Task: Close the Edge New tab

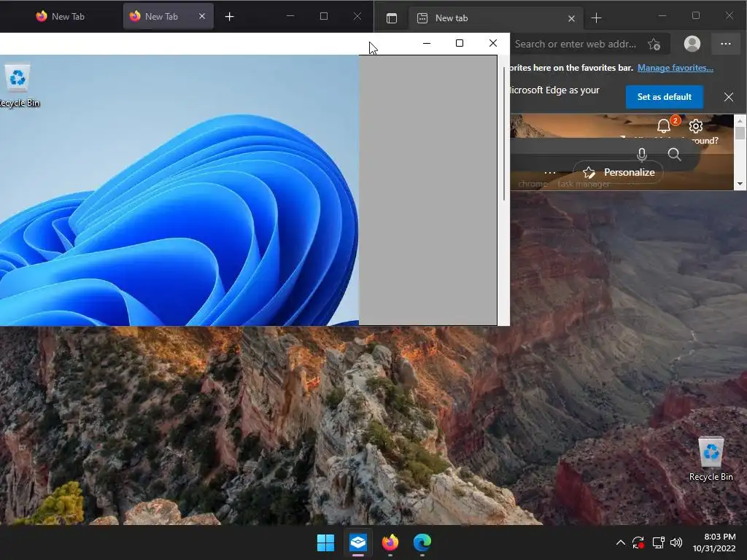Action: pos(571,18)
